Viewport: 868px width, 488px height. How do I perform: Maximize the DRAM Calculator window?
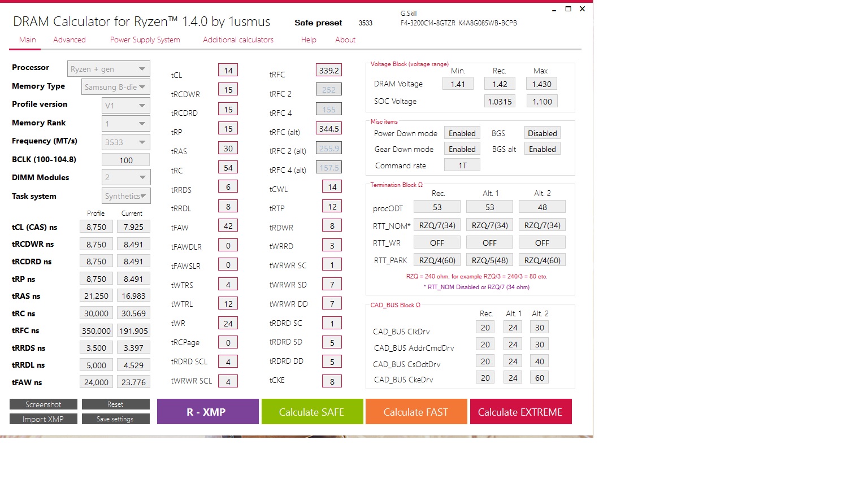[568, 9]
